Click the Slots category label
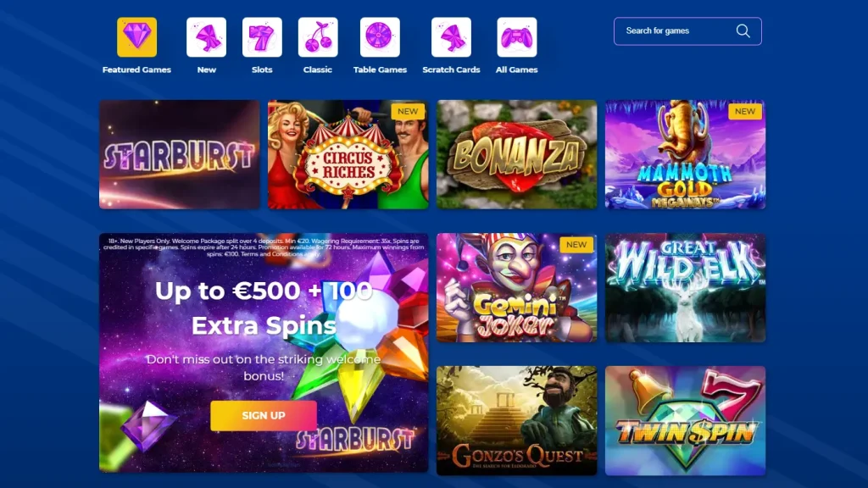Image resolution: width=868 pixels, height=488 pixels. point(262,69)
